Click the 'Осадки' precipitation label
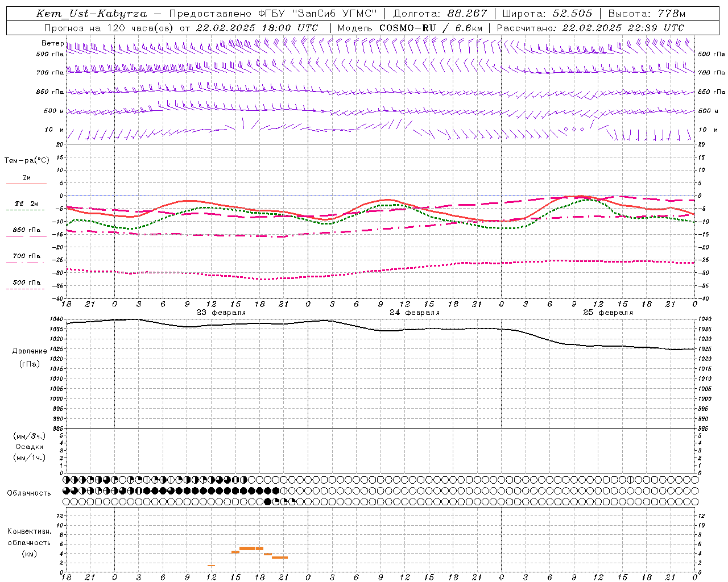Image resolution: width=728 pixels, height=582 pixels. click(x=30, y=447)
